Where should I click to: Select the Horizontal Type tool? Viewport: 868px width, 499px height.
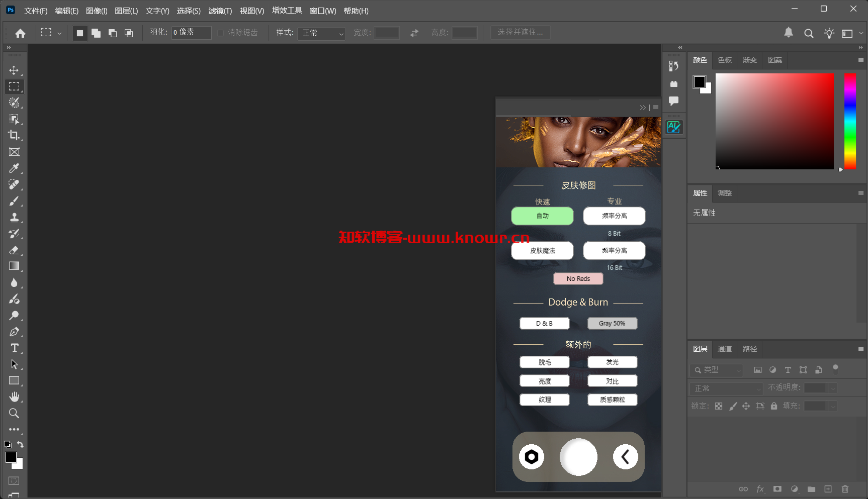[14, 348]
